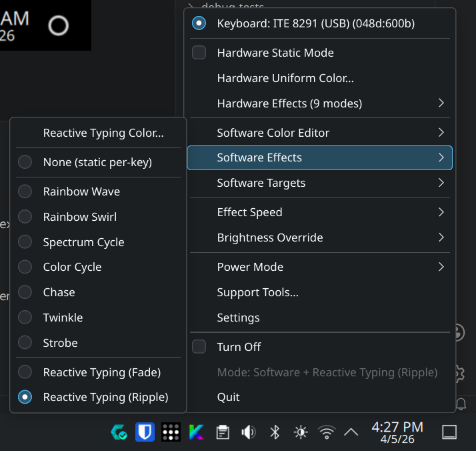
Task: Open the colorful K tray icon
Action: tap(197, 432)
